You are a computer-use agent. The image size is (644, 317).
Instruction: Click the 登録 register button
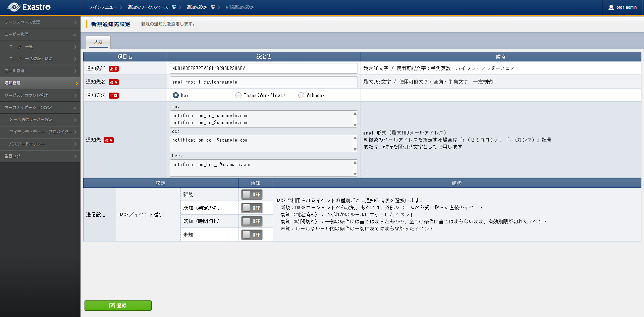(x=118, y=305)
